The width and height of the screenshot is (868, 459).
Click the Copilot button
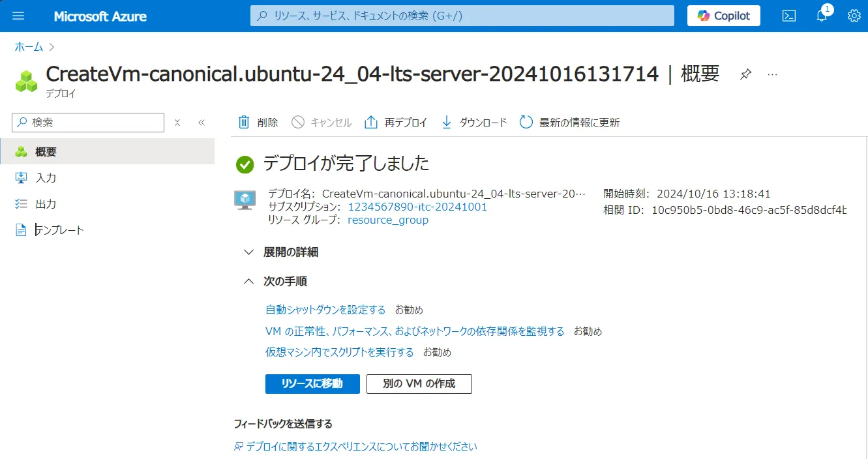tap(723, 16)
